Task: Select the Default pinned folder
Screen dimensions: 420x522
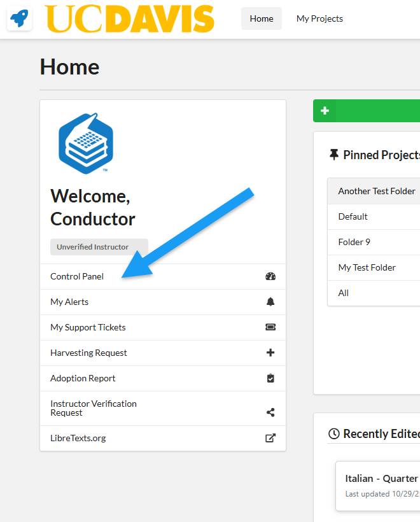Action: point(374,216)
